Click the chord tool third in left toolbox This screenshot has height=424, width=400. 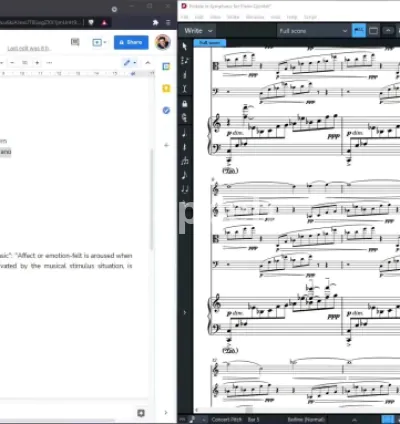(x=185, y=75)
